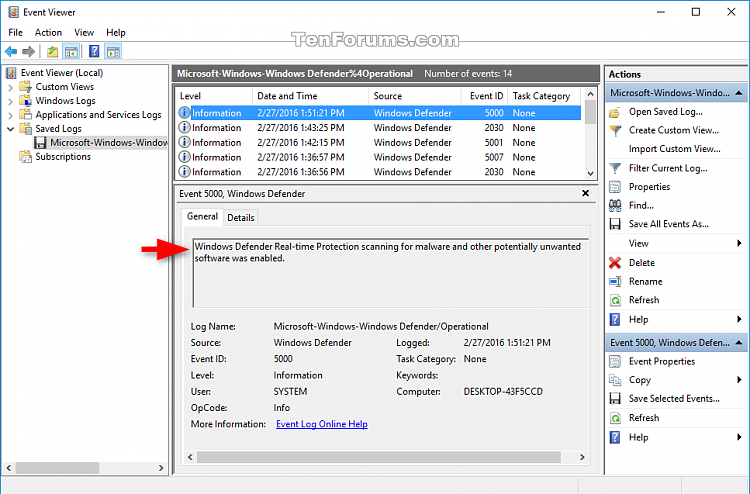Open the Event Log Online Help link
The height and width of the screenshot is (494, 750).
(322, 424)
